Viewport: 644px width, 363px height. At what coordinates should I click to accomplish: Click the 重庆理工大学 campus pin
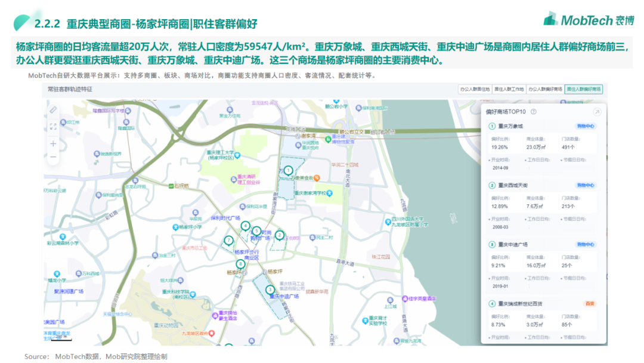tap(237, 155)
